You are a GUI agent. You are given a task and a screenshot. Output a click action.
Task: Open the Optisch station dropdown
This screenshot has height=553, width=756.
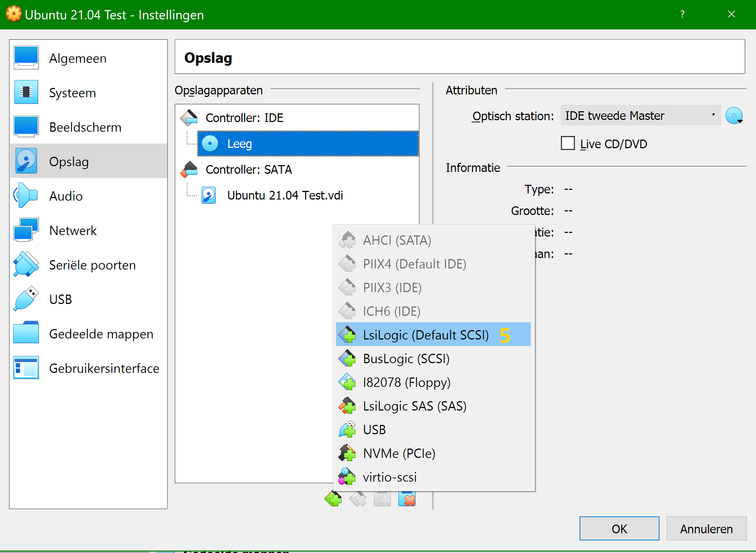pos(641,116)
